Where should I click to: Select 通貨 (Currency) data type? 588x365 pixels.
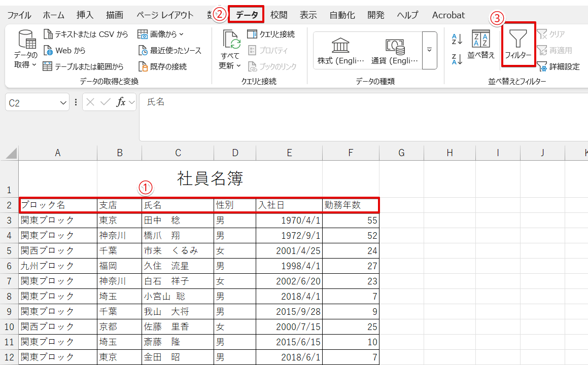click(394, 51)
